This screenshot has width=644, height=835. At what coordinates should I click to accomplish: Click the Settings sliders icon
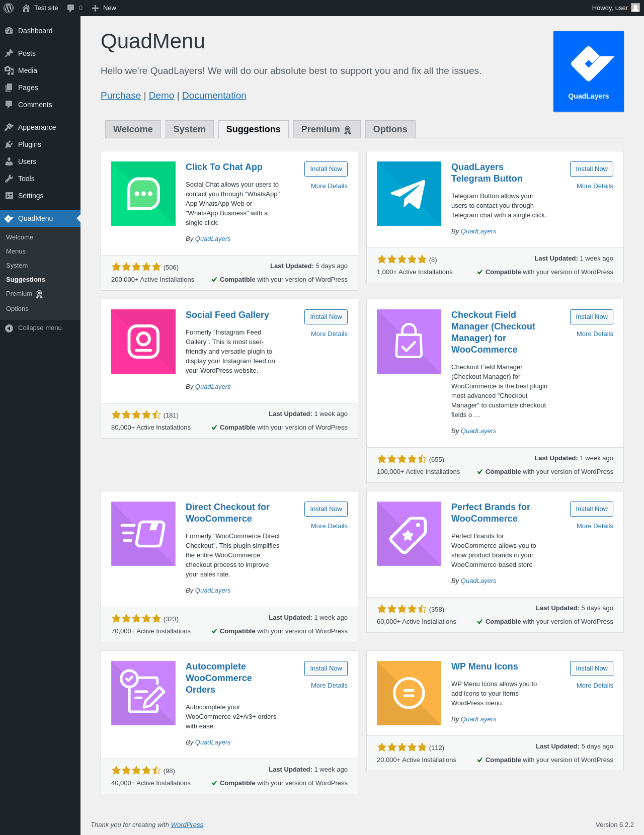pos(9,196)
